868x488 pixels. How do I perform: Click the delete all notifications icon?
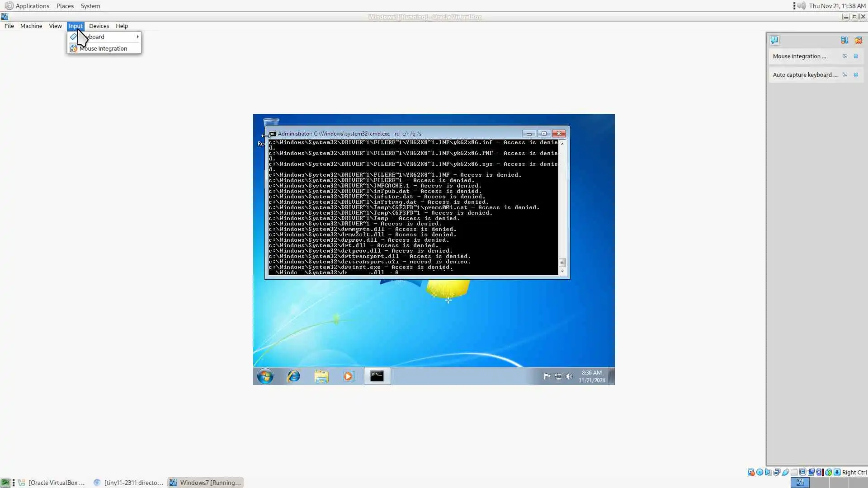click(x=858, y=40)
